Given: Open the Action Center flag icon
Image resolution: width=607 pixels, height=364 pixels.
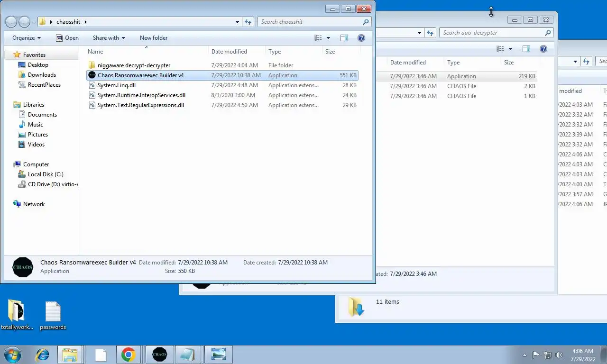Looking at the screenshot, I should (536, 355).
